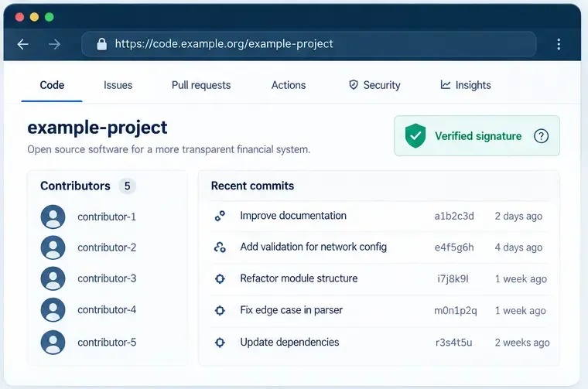The width and height of the screenshot is (588, 389).
Task: Click the 2 weeks ago timestamp
Action: tap(522, 343)
